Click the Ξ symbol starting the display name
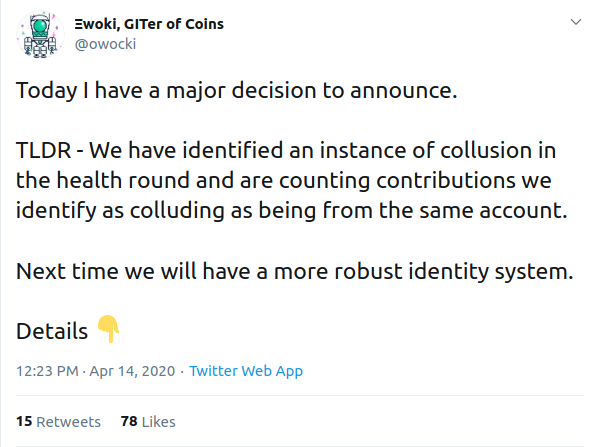597x447 pixels. click(78, 24)
